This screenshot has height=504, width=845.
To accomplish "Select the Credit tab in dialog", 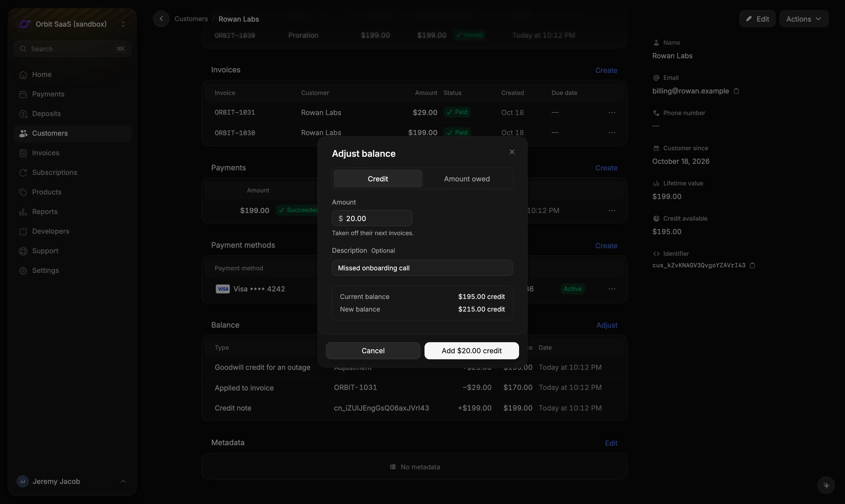I will 378,179.
